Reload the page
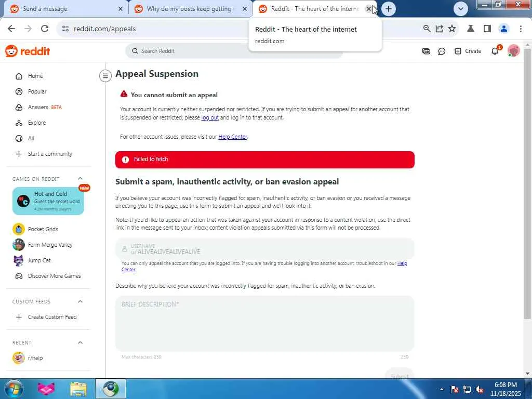The width and height of the screenshot is (532, 399). point(45,29)
